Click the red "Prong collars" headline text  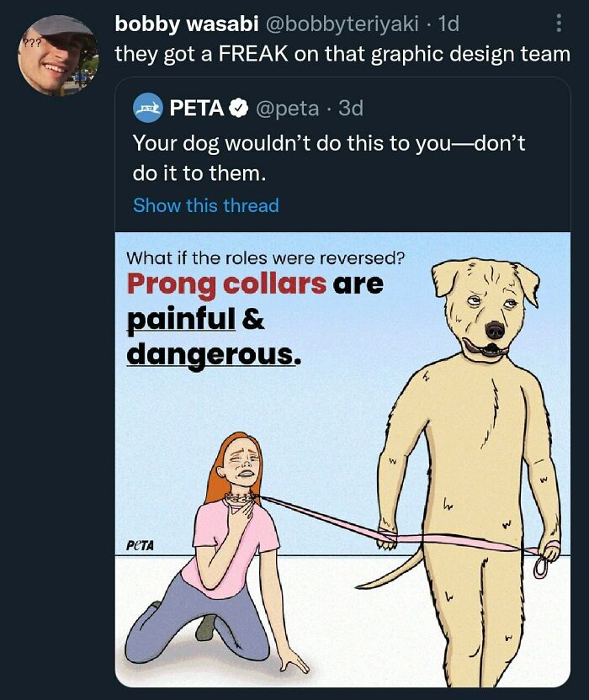point(226,284)
